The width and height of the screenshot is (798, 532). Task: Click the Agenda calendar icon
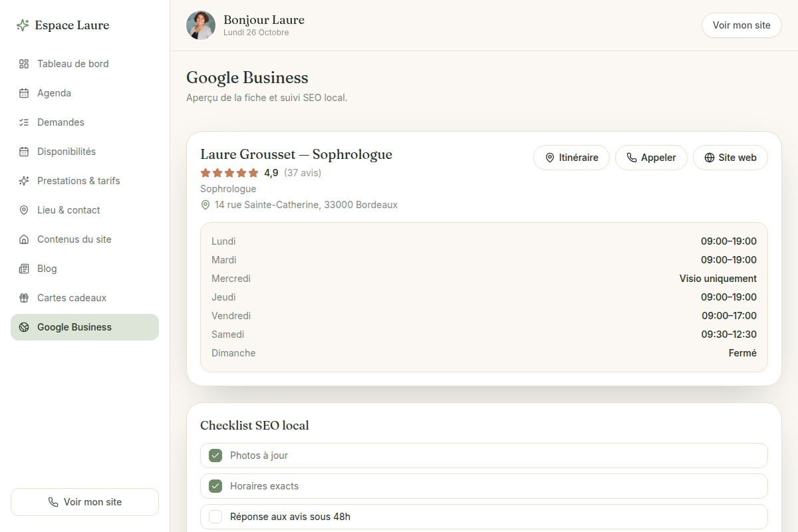24,93
